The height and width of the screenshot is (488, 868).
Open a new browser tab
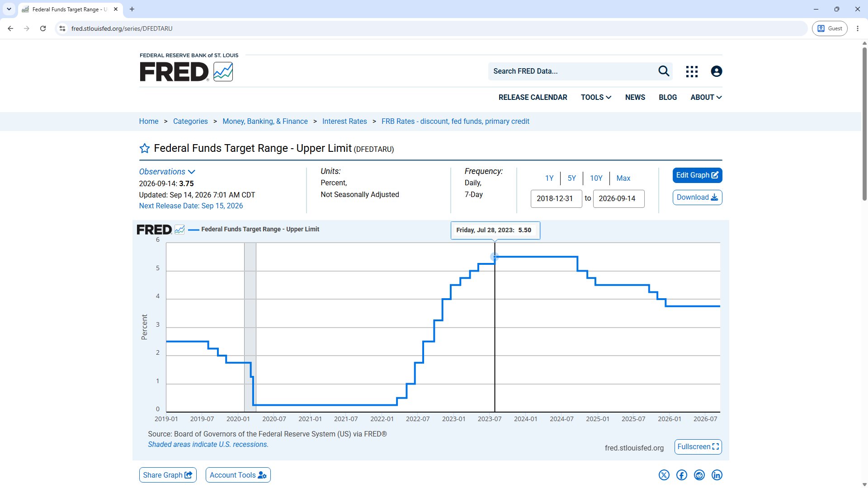point(132,9)
